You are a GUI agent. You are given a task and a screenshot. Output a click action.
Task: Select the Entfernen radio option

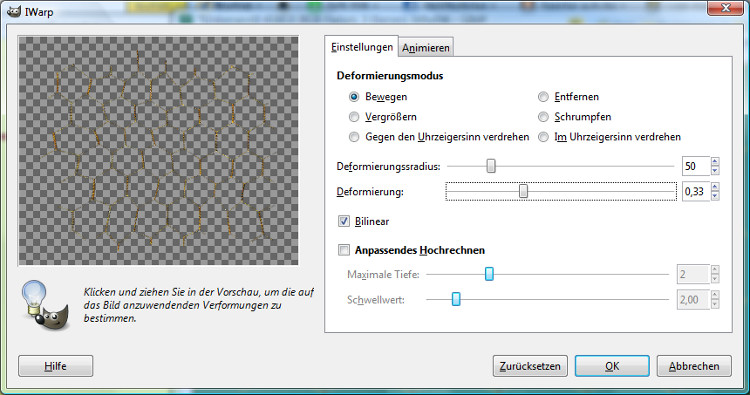coord(543,97)
